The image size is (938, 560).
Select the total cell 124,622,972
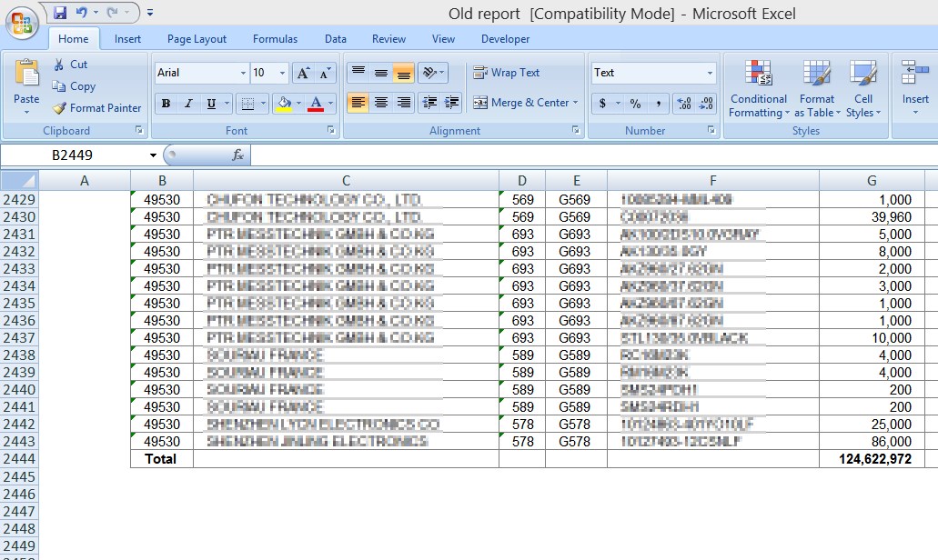click(872, 459)
